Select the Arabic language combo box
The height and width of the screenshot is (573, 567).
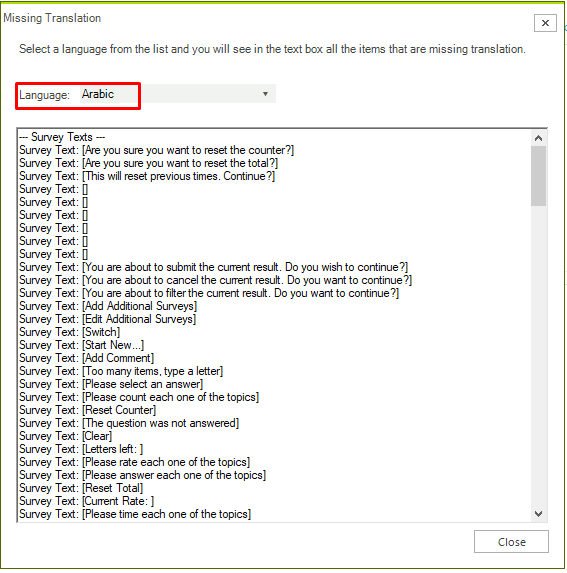(178, 94)
